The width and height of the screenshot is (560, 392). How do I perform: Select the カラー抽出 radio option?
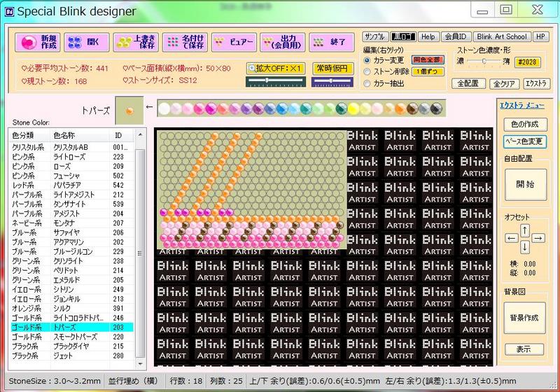[x=367, y=83]
